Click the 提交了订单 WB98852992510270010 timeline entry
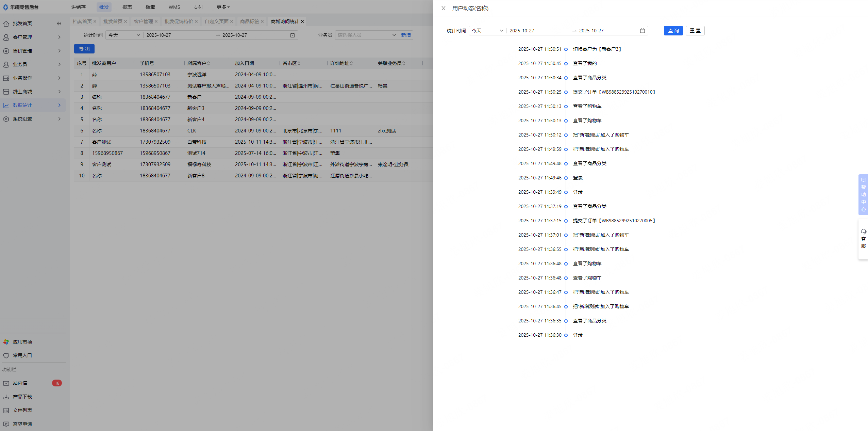This screenshot has width=868, height=431. coord(614,92)
